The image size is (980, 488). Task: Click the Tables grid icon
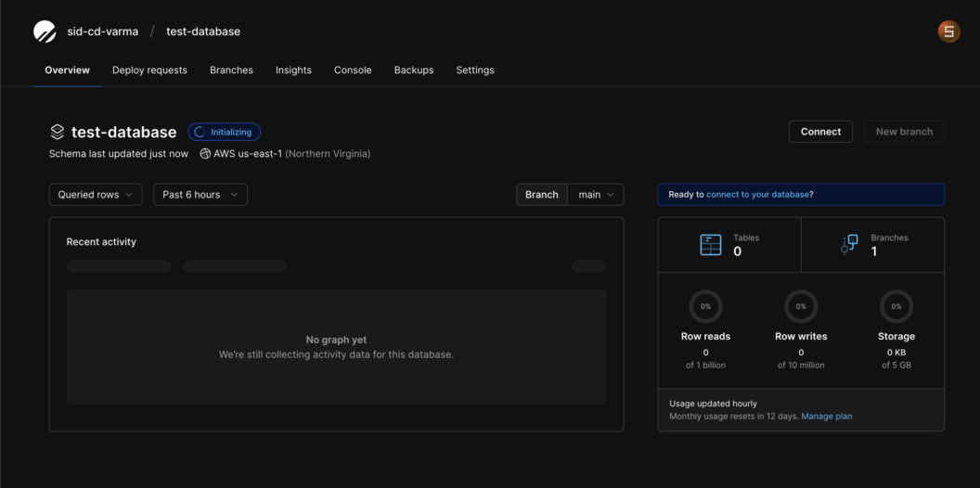click(711, 244)
